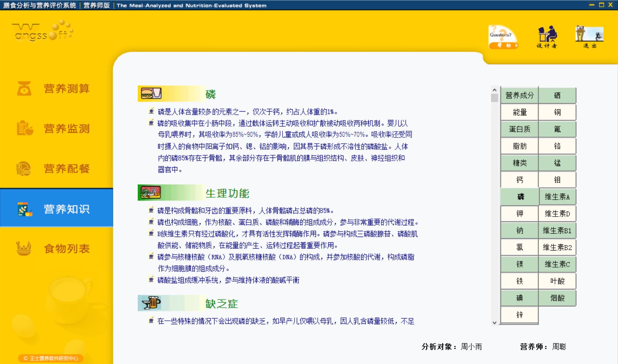Image resolution: width=618 pixels, height=364 pixels.
Task: Click the 营养监测 sidebar icon
Action: pos(24,128)
